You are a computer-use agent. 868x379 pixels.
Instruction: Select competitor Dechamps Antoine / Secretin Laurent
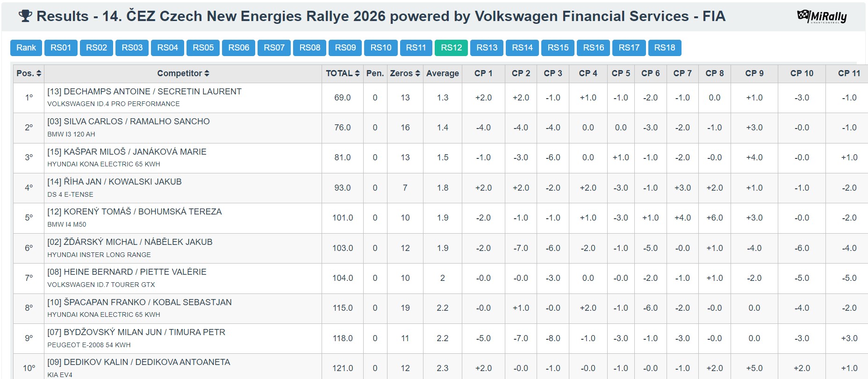144,92
